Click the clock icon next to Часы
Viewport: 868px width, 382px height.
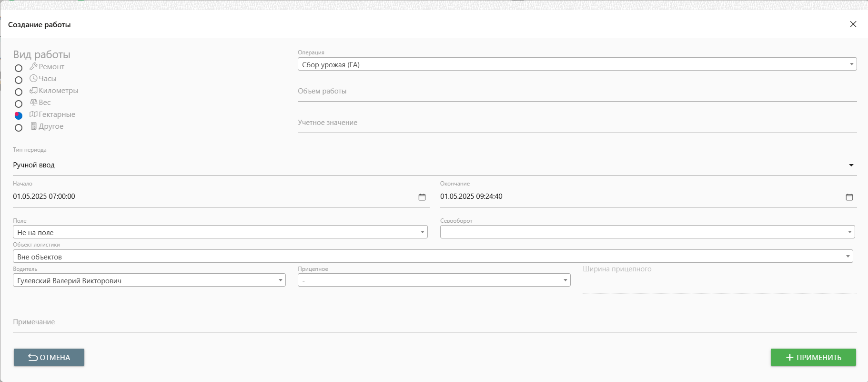(x=33, y=78)
